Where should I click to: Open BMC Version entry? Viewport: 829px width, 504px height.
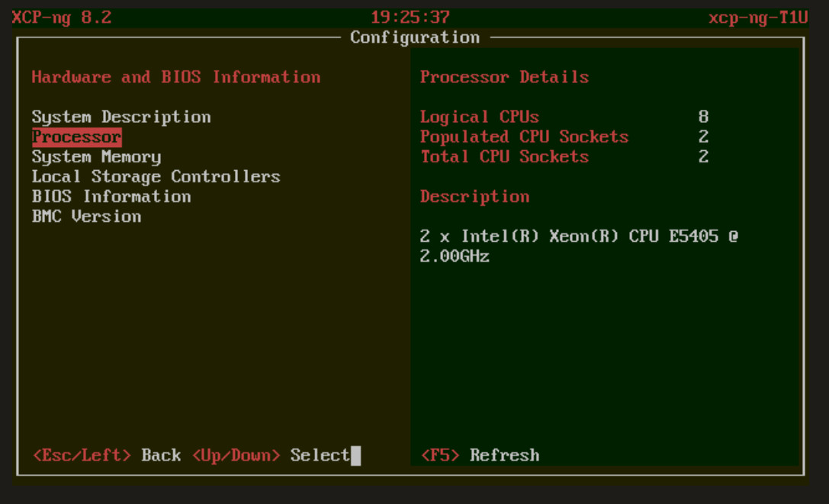tap(86, 217)
